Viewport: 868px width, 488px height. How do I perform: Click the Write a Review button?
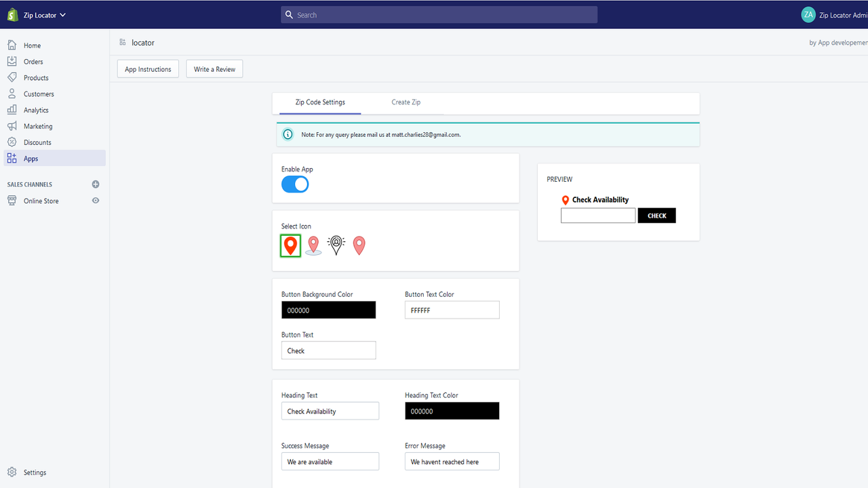pos(214,68)
